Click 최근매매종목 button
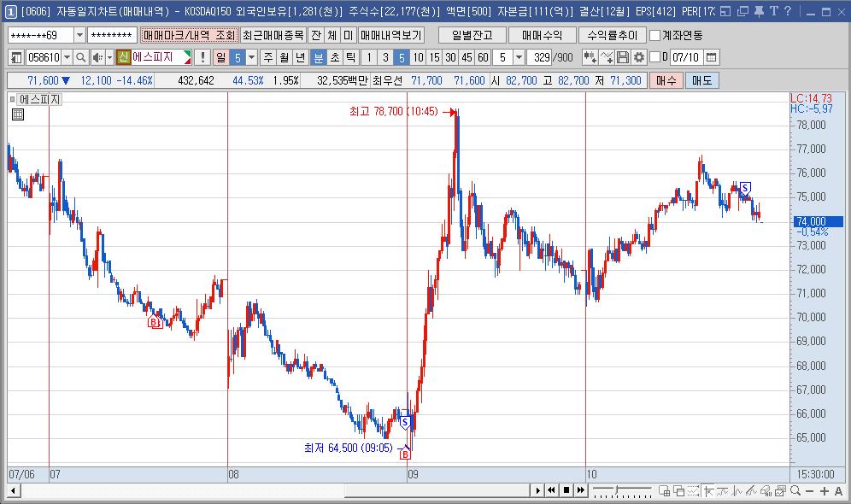Screen dimensions: 851x504 click(x=273, y=35)
